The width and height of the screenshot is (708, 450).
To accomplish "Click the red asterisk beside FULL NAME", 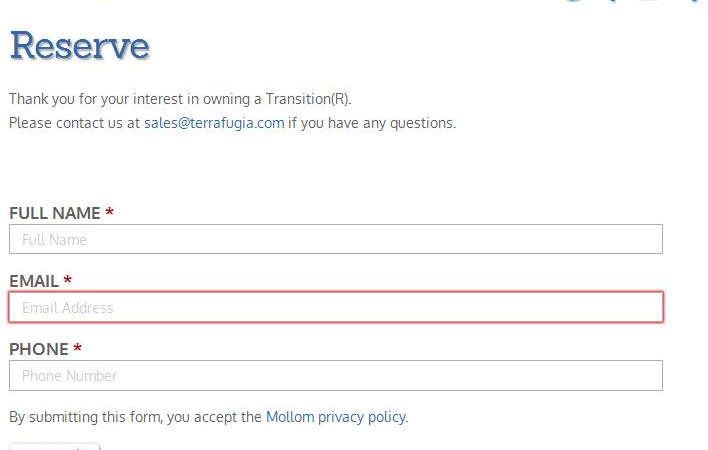I will (x=110, y=213).
